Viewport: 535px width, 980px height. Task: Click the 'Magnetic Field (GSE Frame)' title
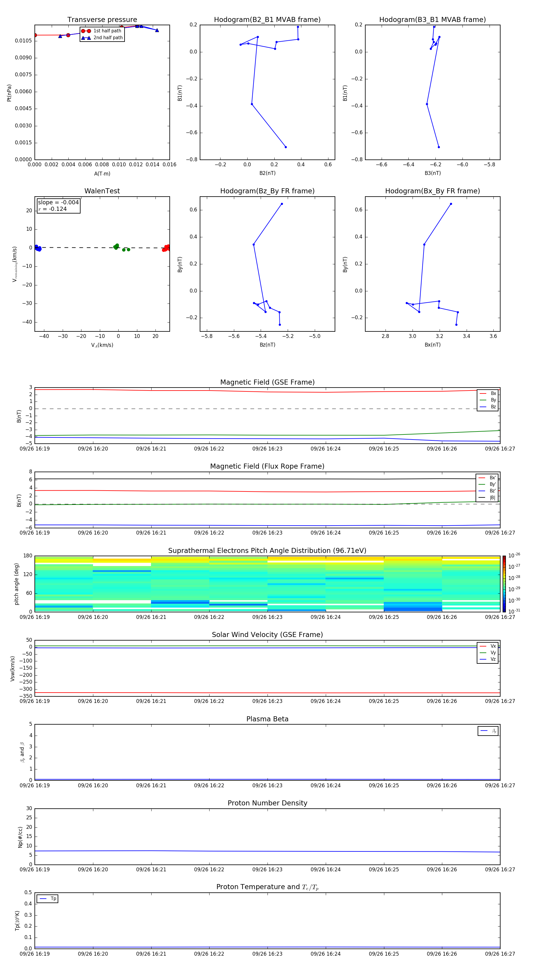[x=267, y=382]
